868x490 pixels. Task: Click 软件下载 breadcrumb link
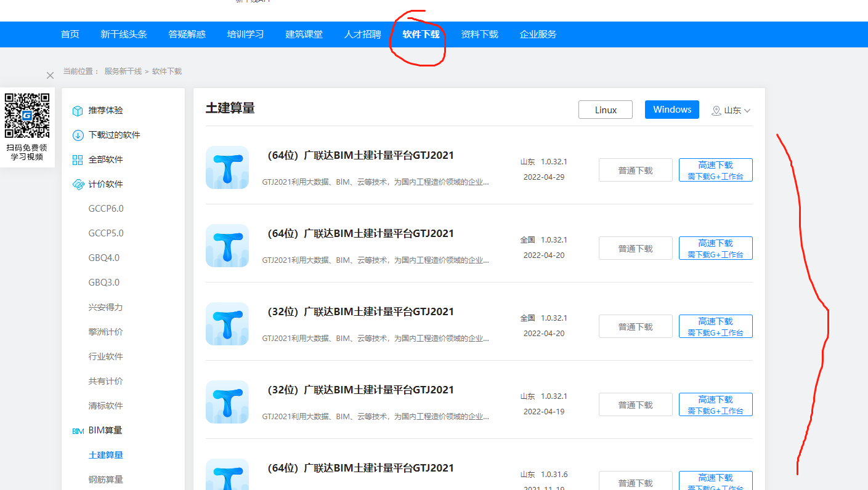click(x=167, y=71)
